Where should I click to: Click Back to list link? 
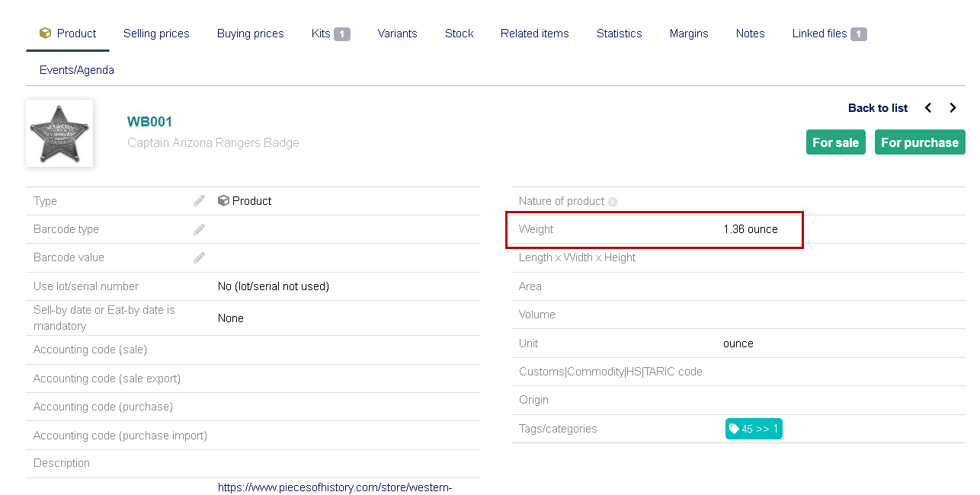877,108
